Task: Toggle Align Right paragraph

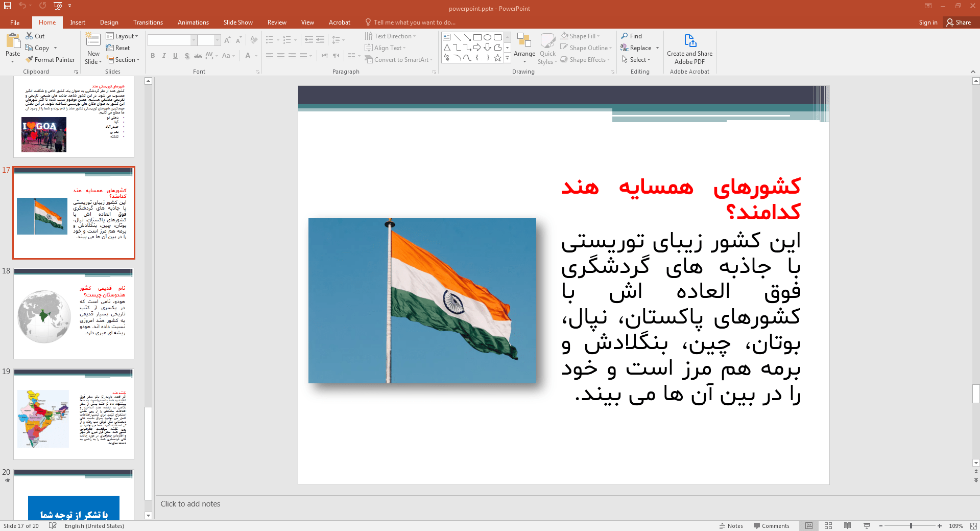Action: click(x=292, y=56)
